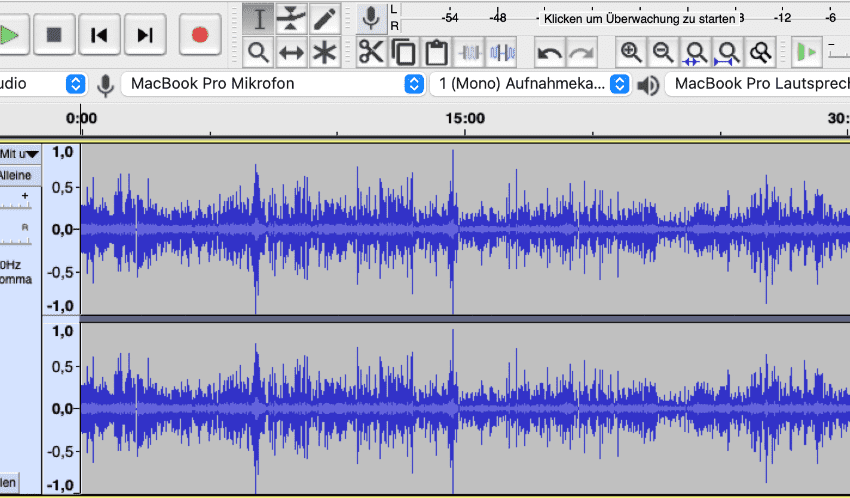This screenshot has width=850, height=498.
Task: Select the Selection (I-beam) tool
Action: 259,19
